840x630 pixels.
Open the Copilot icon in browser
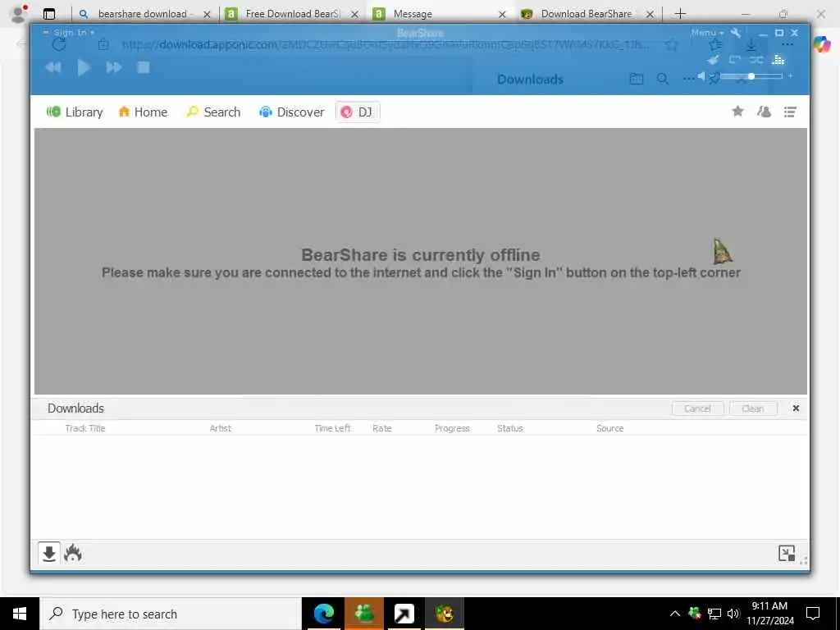(x=821, y=43)
